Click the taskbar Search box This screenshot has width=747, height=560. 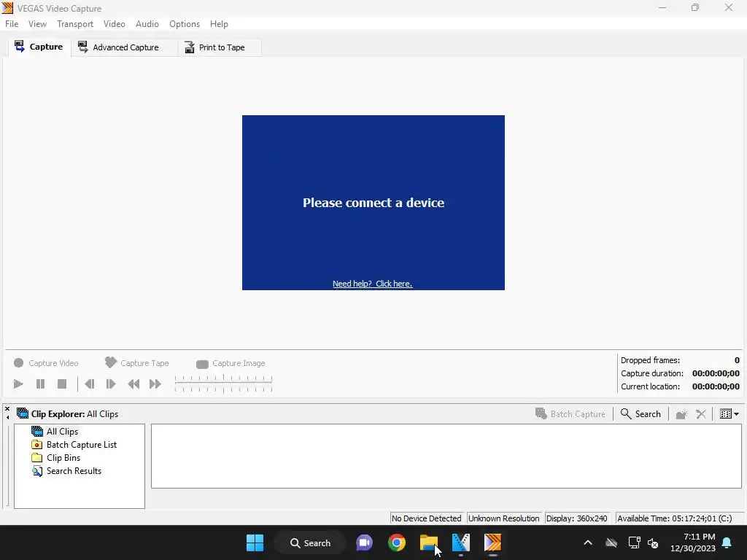point(310,542)
